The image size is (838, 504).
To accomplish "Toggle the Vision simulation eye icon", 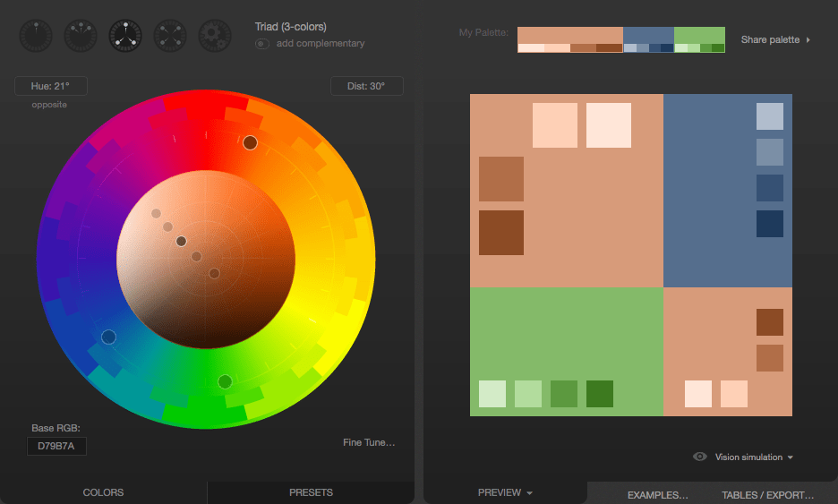I will click(700, 457).
